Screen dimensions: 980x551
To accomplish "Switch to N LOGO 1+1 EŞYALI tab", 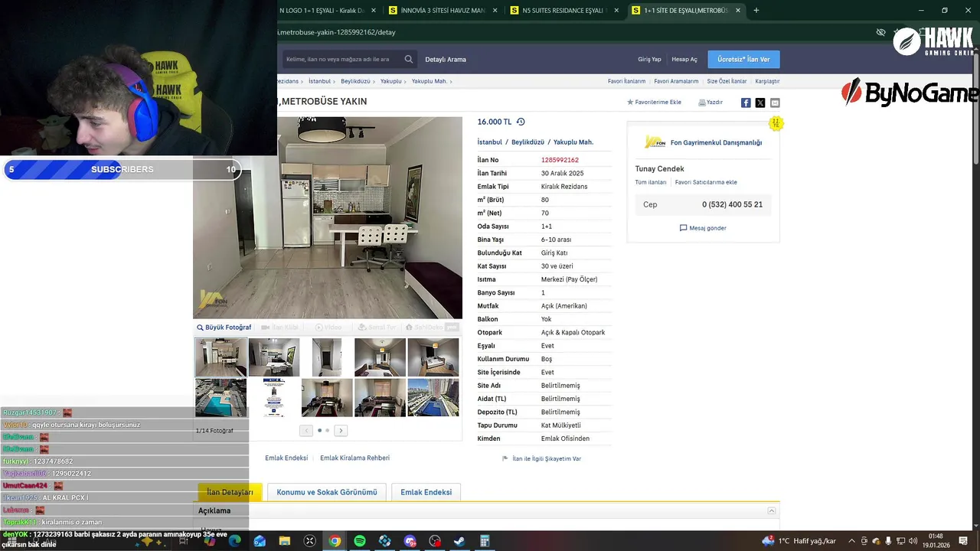I will pyautogui.click(x=322, y=11).
